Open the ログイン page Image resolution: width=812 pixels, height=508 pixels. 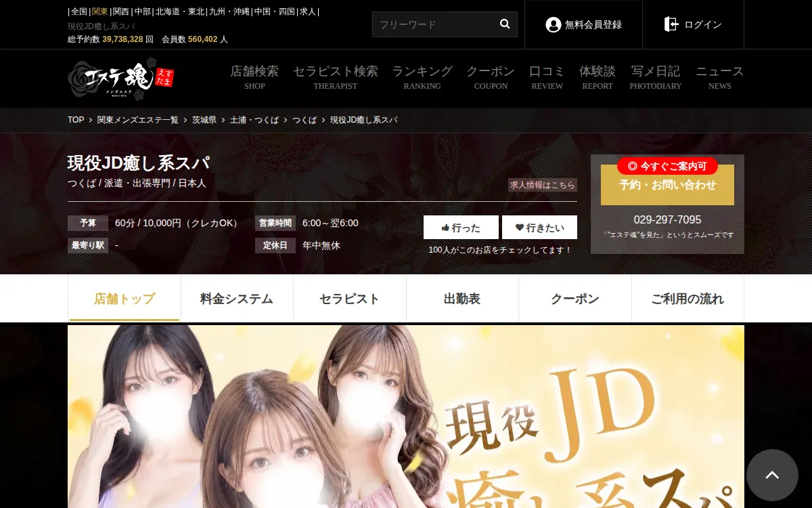tap(693, 24)
